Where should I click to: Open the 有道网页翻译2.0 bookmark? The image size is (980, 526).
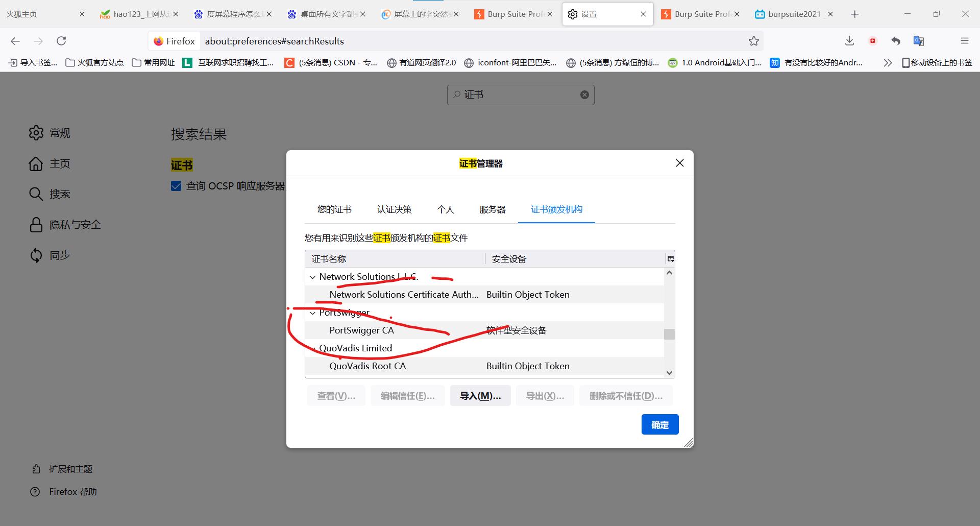(x=421, y=62)
